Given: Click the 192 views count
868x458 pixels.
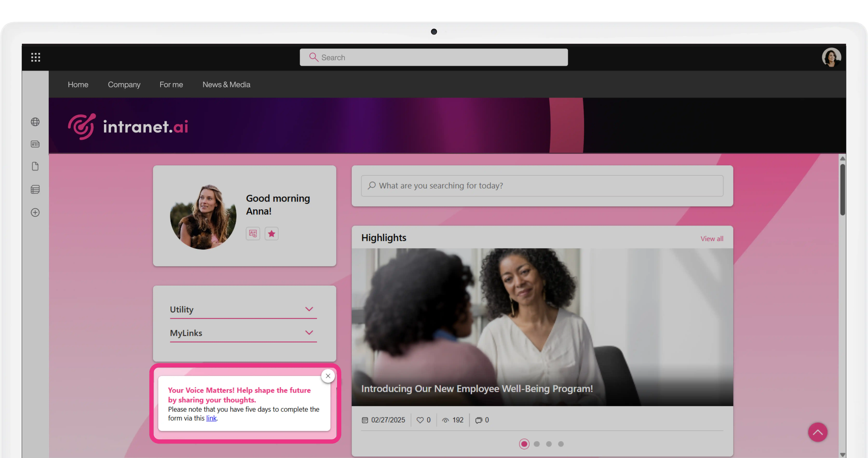Looking at the screenshot, I should click(458, 420).
